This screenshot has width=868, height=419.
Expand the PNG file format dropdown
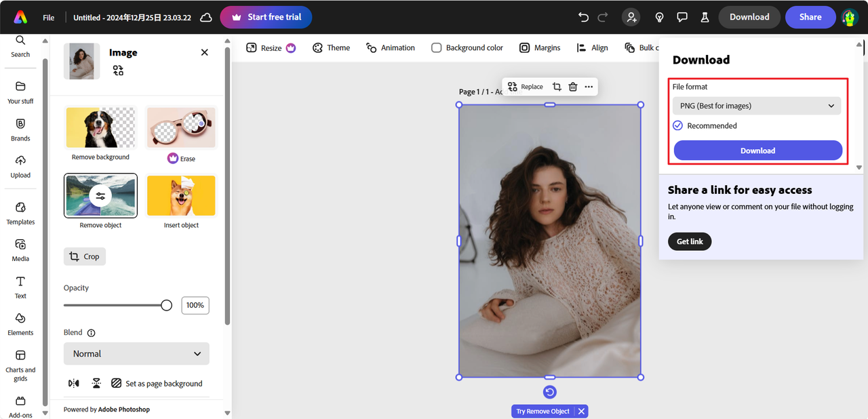tap(757, 106)
